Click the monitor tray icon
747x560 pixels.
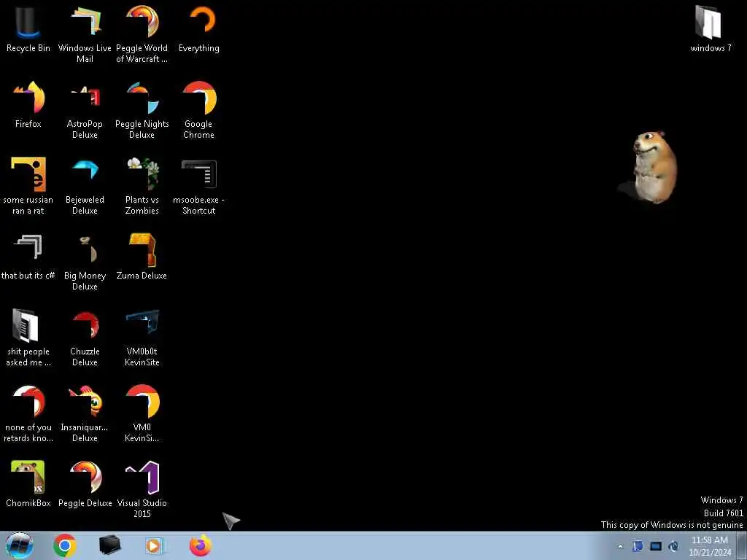656,547
